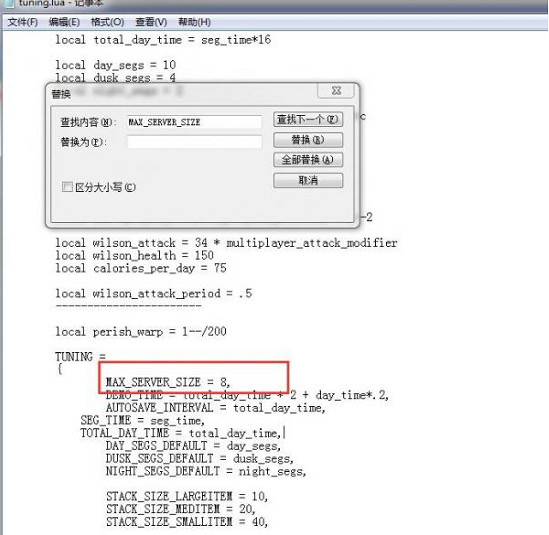Place cursor on MAX_SERVER_SIZE = 8 line
The width and height of the screenshot is (549, 535).
point(168,382)
